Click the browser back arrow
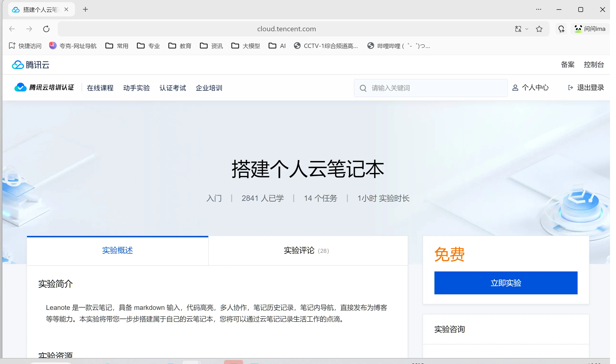This screenshot has width=616, height=364. tap(12, 29)
